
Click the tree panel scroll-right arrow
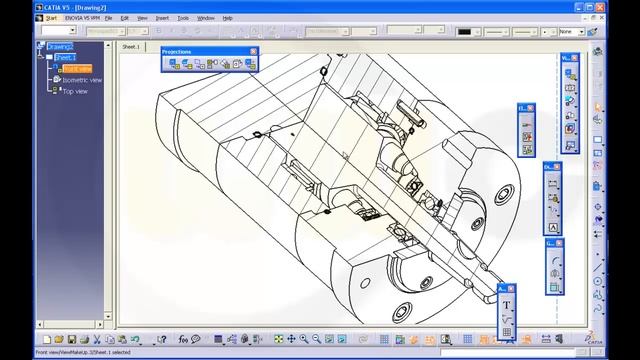click(x=100, y=324)
